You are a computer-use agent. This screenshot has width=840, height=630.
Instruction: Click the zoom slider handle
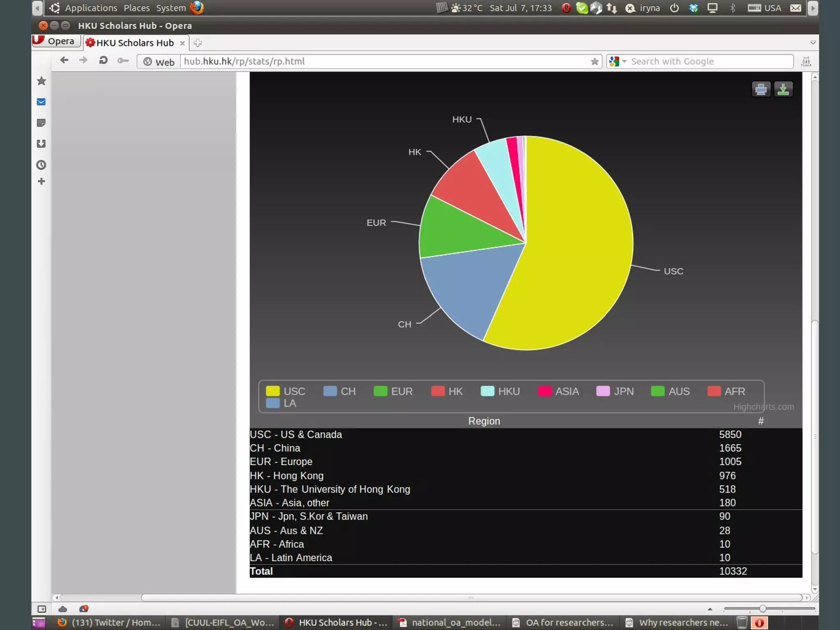click(x=762, y=609)
